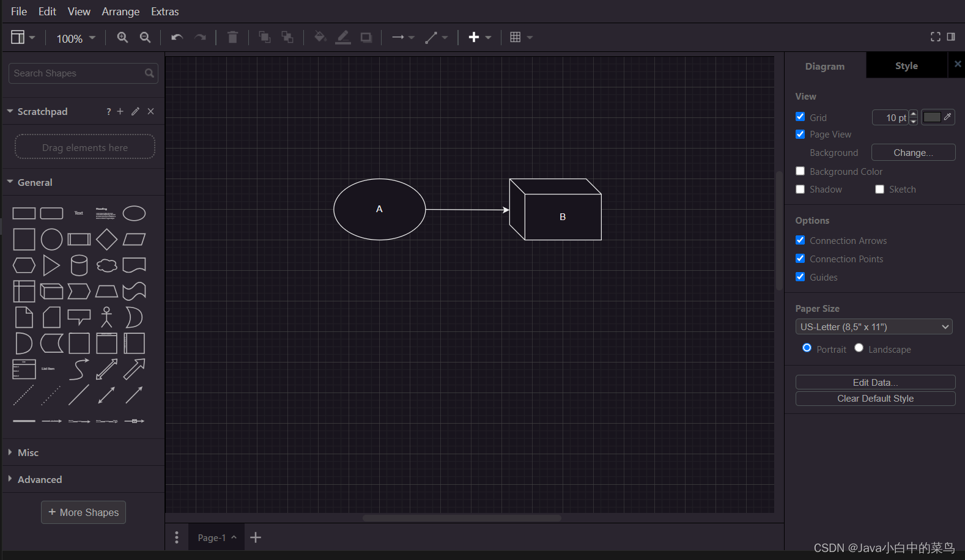Select the Parallelogram shape in General palette

tap(134, 239)
